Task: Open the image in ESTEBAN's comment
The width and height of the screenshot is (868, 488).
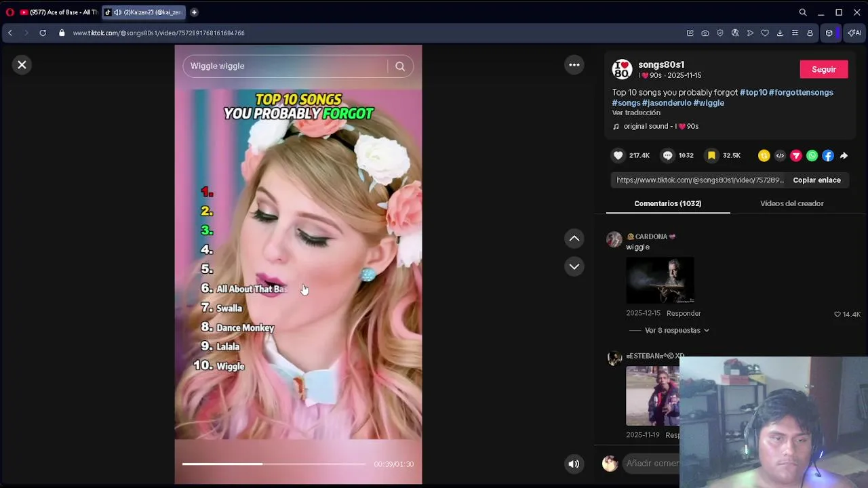Action: (x=652, y=396)
